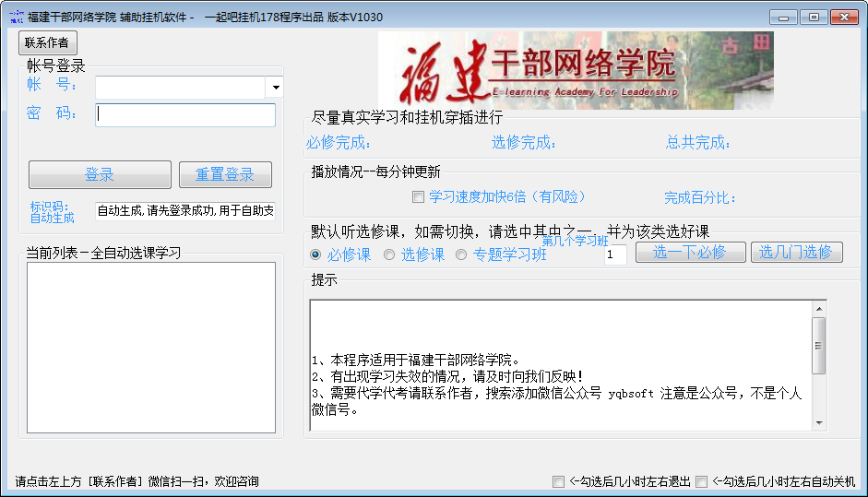The image size is (868, 497).
Task: Click tip line 有出现学习失效的情况
Action: coord(447,377)
